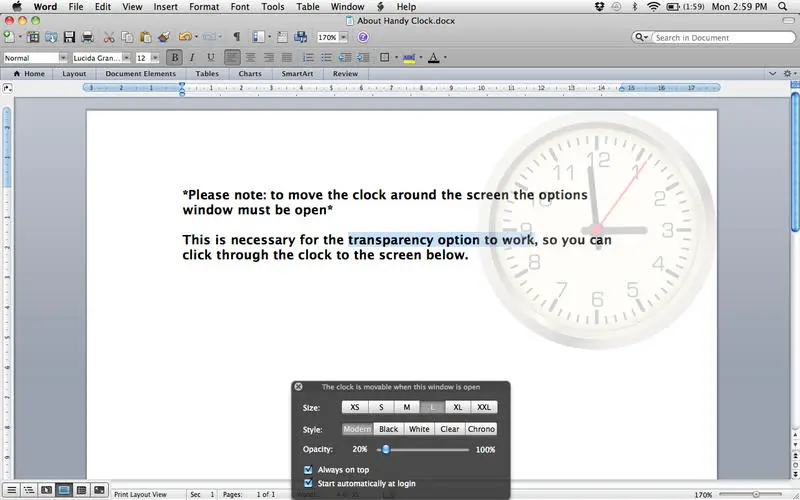This screenshot has width=800, height=500.
Task: Increase paragraph indent icon
Action: (x=363, y=58)
